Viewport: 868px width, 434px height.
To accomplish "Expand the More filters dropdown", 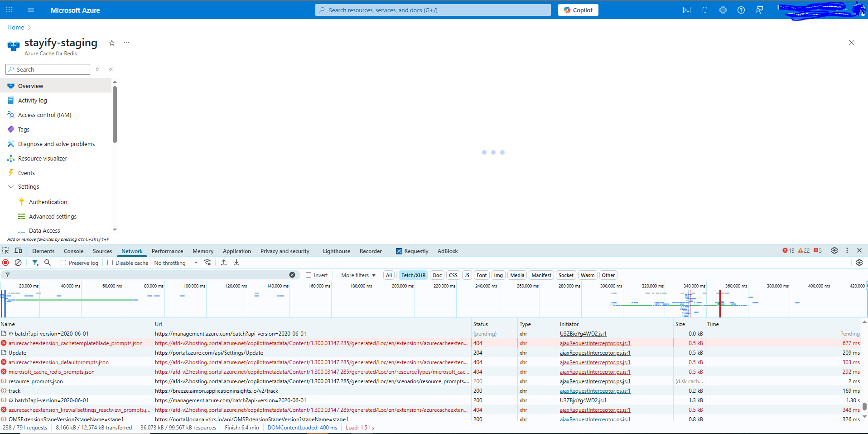I will click(x=358, y=275).
